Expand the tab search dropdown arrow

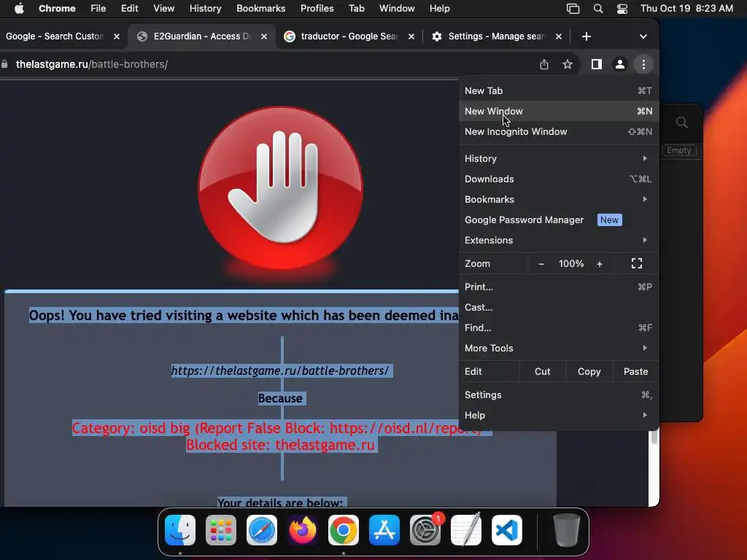coord(643,36)
